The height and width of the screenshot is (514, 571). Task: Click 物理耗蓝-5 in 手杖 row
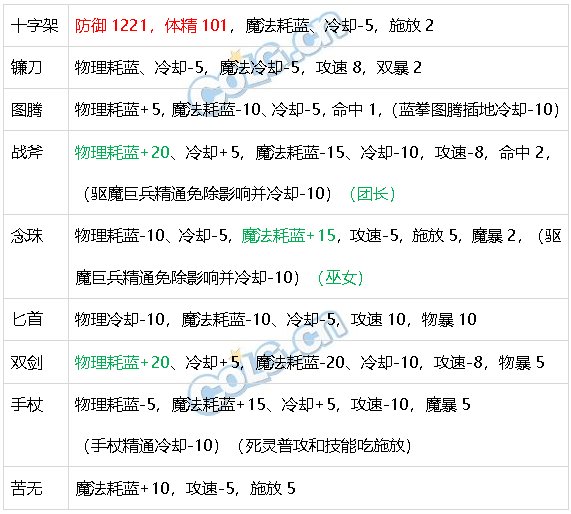point(115,404)
